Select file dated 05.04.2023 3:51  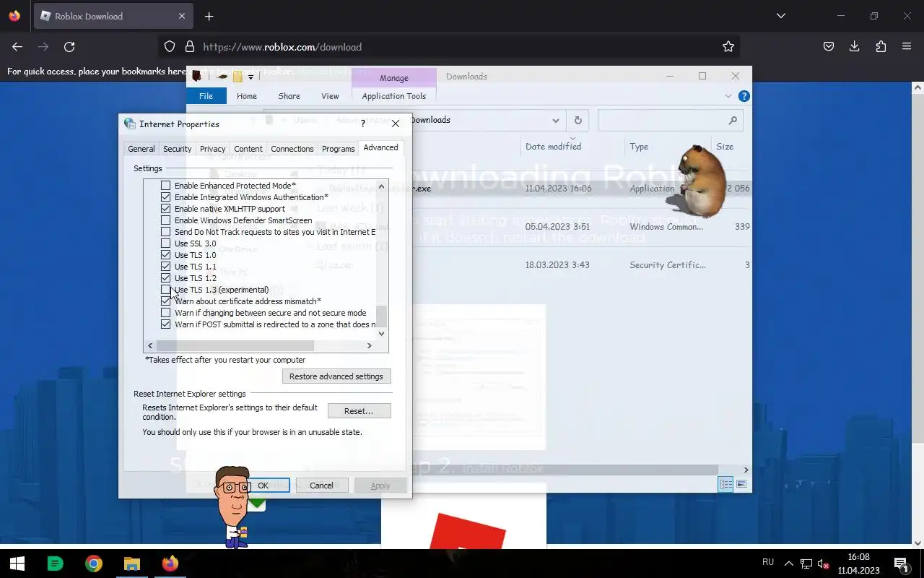pyautogui.click(x=557, y=227)
